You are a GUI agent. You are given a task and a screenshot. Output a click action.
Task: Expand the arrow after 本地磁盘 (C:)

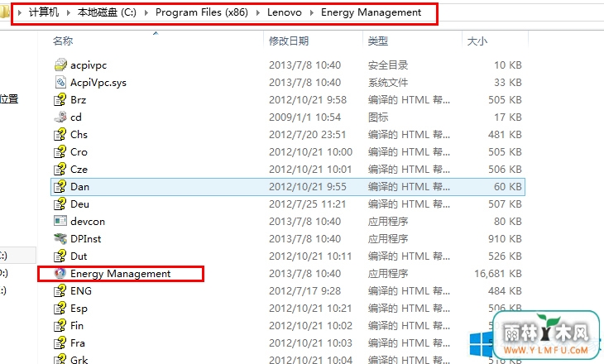(x=146, y=12)
